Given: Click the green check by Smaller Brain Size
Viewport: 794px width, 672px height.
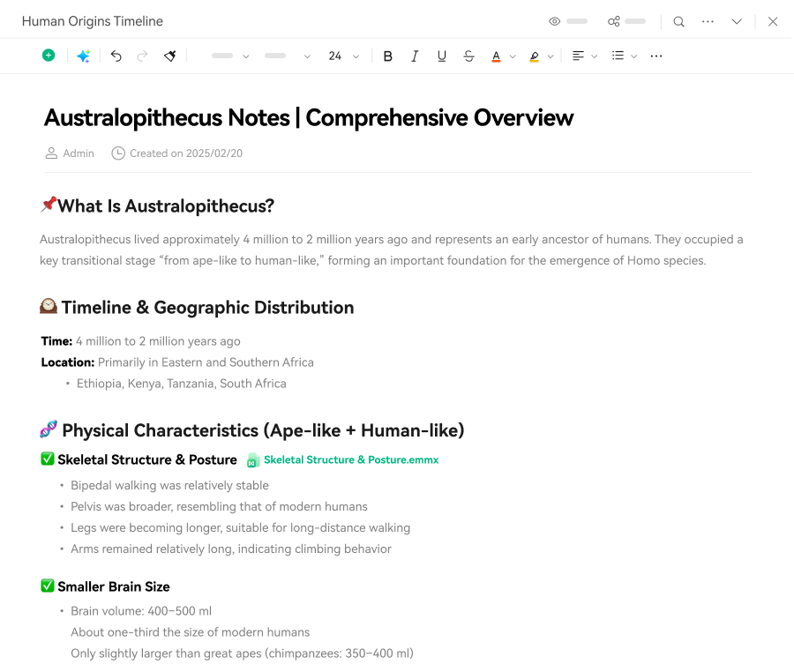Looking at the screenshot, I should pos(48,586).
